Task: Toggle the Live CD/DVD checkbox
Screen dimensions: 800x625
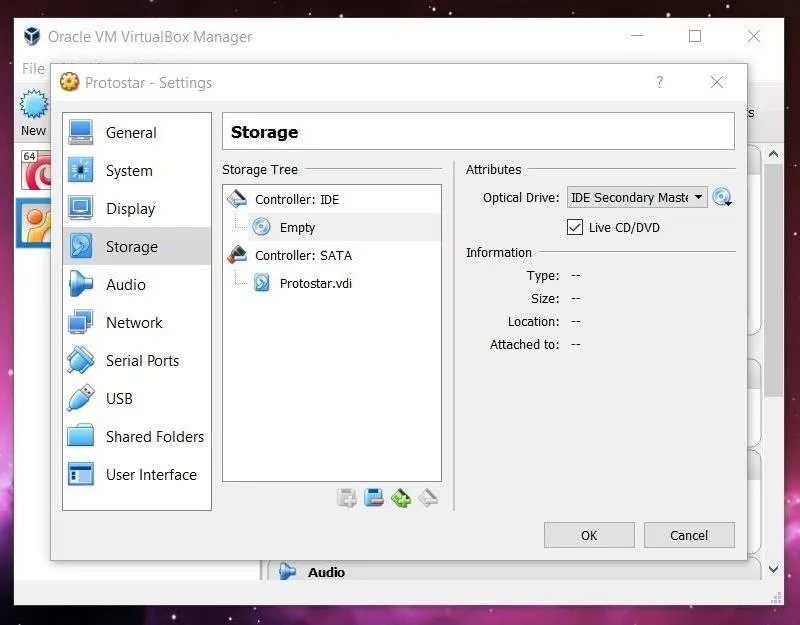Action: [574, 227]
